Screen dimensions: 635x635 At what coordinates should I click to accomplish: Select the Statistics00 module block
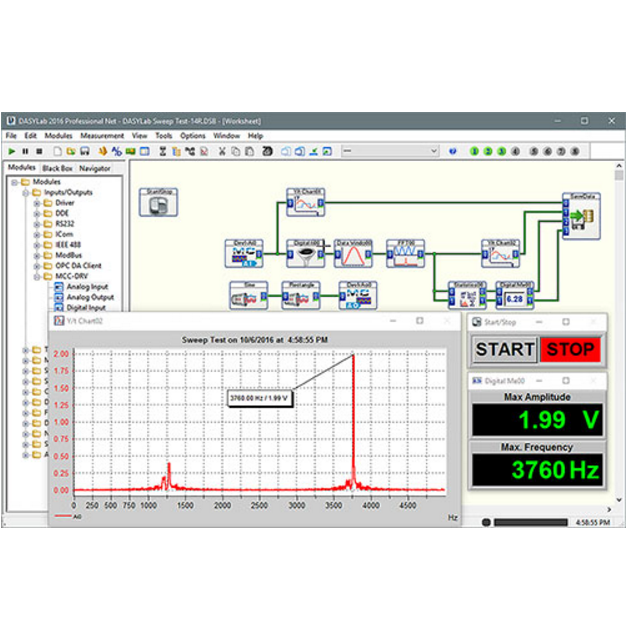[x=467, y=296]
